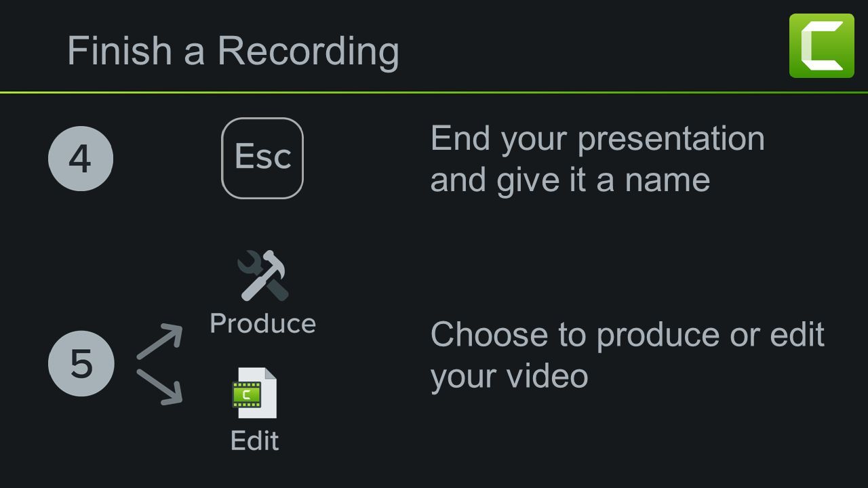Click the 'Choose to produce or edit' text
This screenshot has height=488, width=868.
click(627, 335)
